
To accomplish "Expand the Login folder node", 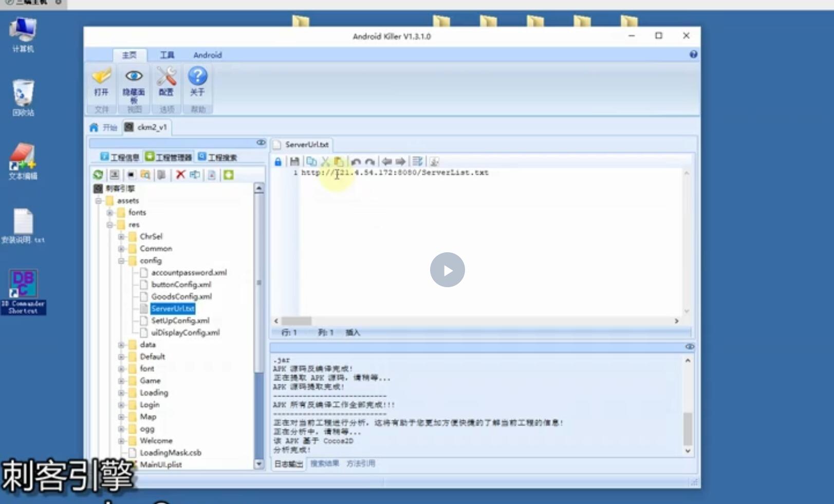I will coord(121,405).
